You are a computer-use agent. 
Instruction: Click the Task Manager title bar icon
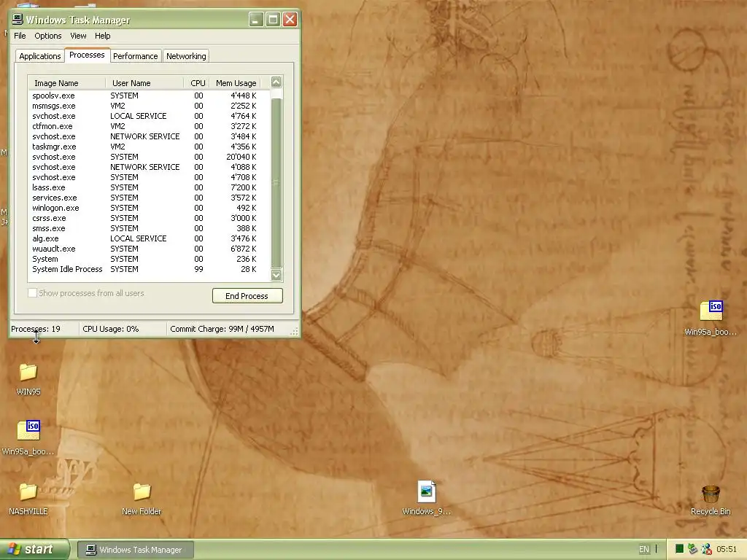[x=18, y=19]
